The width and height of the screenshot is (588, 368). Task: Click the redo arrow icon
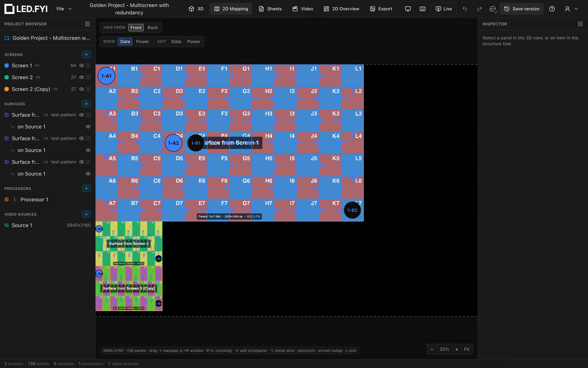pyautogui.click(x=479, y=9)
